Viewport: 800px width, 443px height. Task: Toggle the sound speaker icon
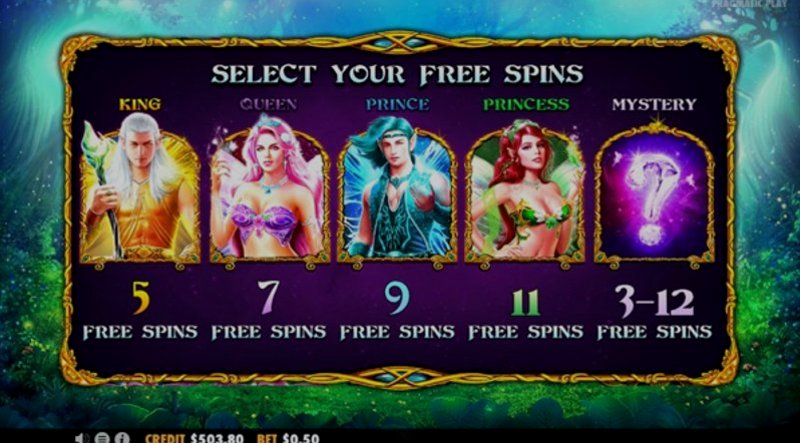(x=82, y=438)
